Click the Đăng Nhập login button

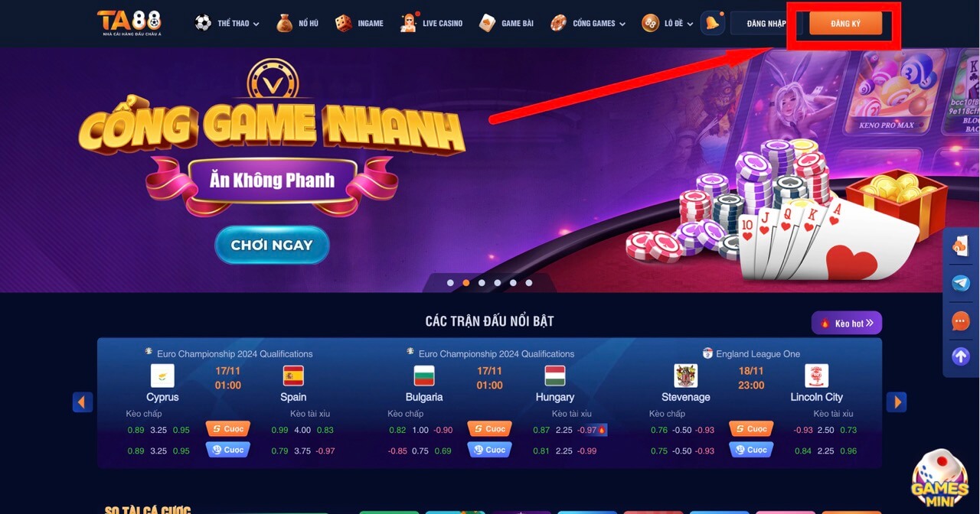pyautogui.click(x=766, y=24)
